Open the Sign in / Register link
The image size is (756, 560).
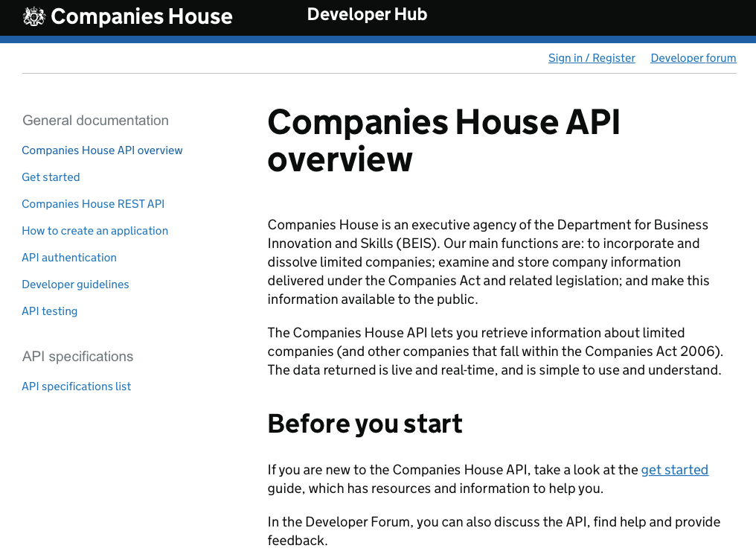pos(592,58)
